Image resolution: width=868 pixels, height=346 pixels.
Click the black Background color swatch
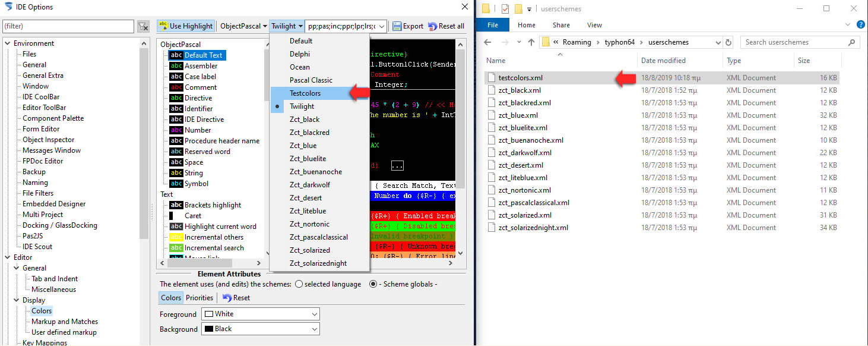pyautogui.click(x=208, y=329)
